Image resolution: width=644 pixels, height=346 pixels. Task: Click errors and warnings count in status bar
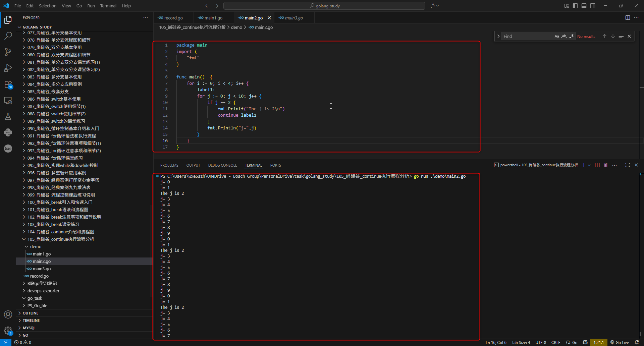point(23,342)
